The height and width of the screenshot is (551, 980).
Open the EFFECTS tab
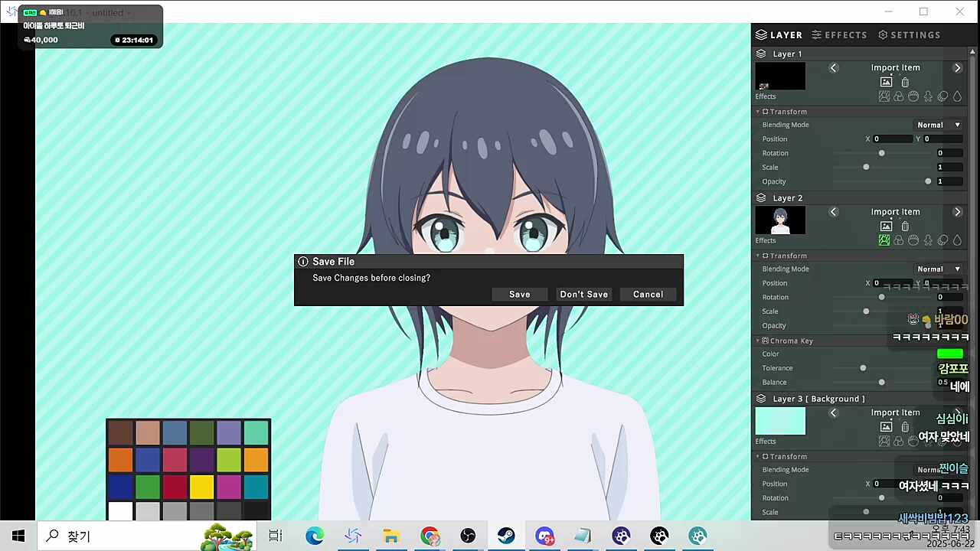coord(839,35)
